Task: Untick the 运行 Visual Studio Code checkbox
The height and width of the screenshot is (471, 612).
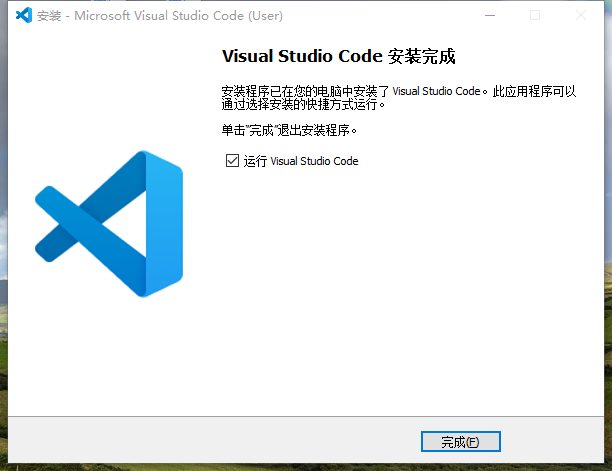Action: click(232, 160)
